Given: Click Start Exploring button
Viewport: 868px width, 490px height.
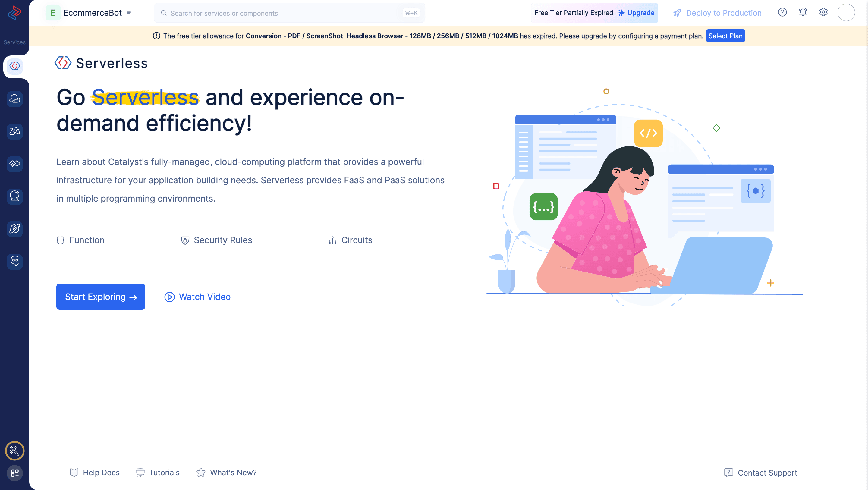Looking at the screenshot, I should [101, 297].
